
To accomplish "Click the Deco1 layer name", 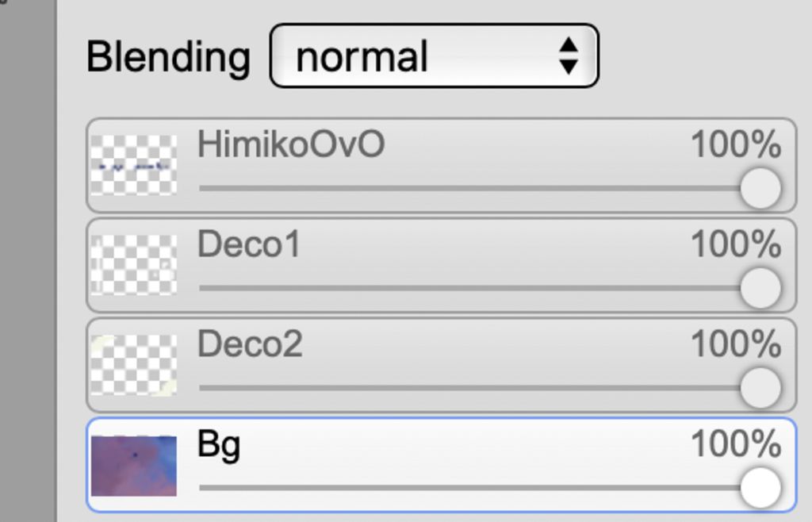I will click(248, 244).
